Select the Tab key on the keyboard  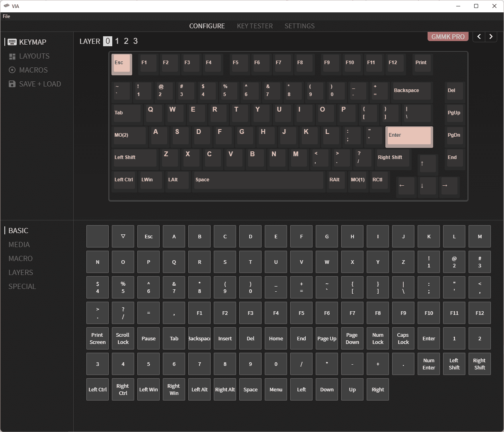[x=126, y=114]
